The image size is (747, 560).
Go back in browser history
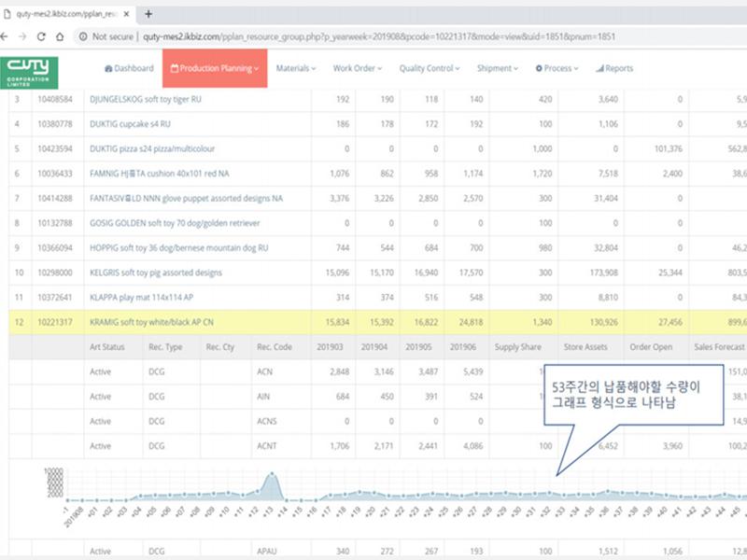click(x=5, y=36)
